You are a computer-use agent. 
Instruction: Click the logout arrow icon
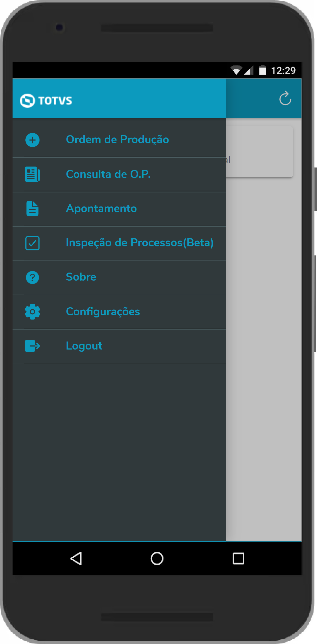pyautogui.click(x=32, y=346)
